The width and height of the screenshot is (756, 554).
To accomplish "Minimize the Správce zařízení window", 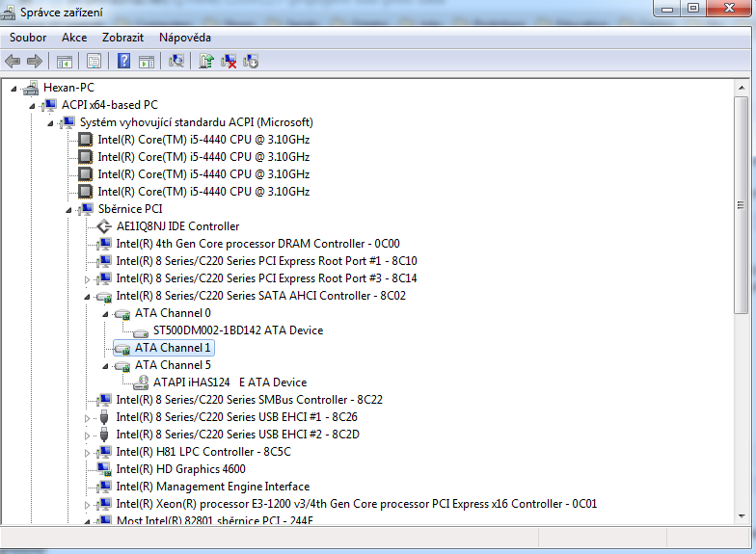I will click(x=667, y=8).
